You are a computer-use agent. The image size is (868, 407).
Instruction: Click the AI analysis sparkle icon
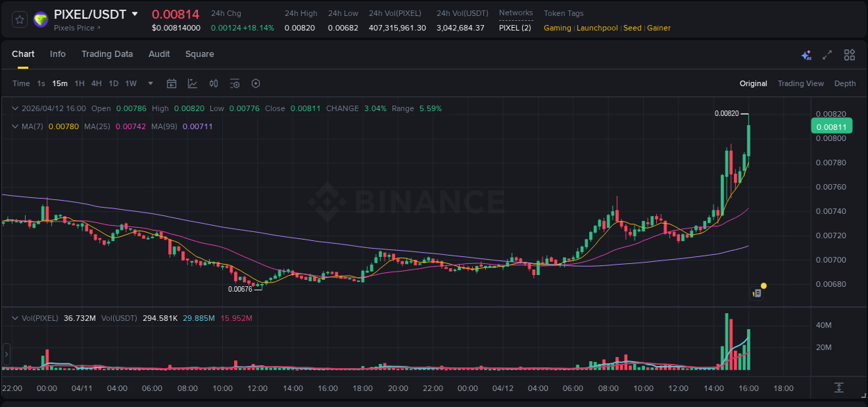(806, 55)
